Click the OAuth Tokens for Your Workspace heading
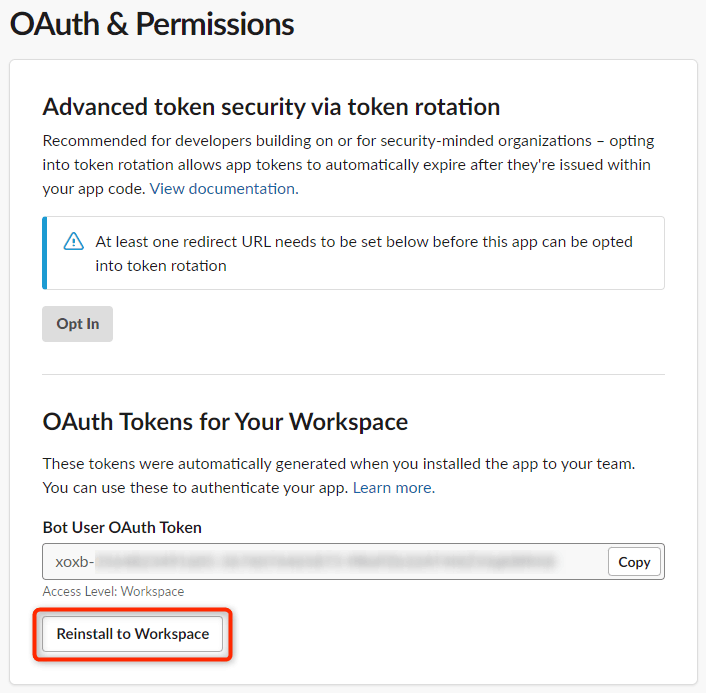Screen dimensions: 706x693 point(225,422)
